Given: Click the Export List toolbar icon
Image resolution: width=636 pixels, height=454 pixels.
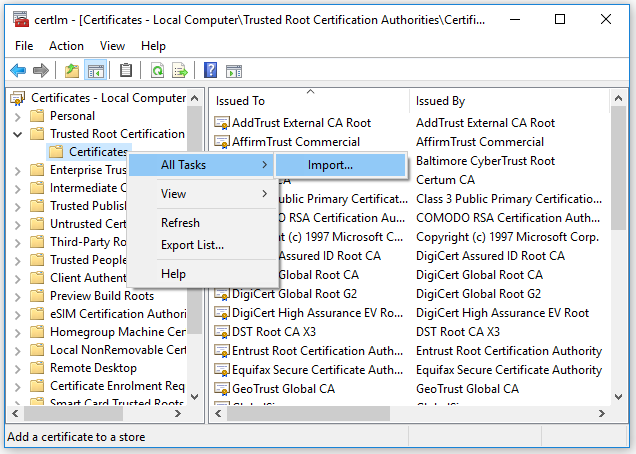Looking at the screenshot, I should coord(180,70).
